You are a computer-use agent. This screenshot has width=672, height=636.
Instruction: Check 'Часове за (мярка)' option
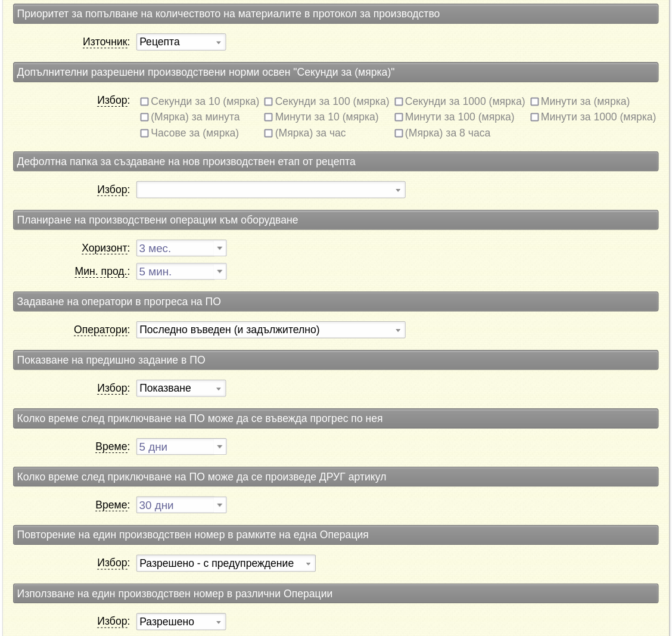tap(144, 134)
